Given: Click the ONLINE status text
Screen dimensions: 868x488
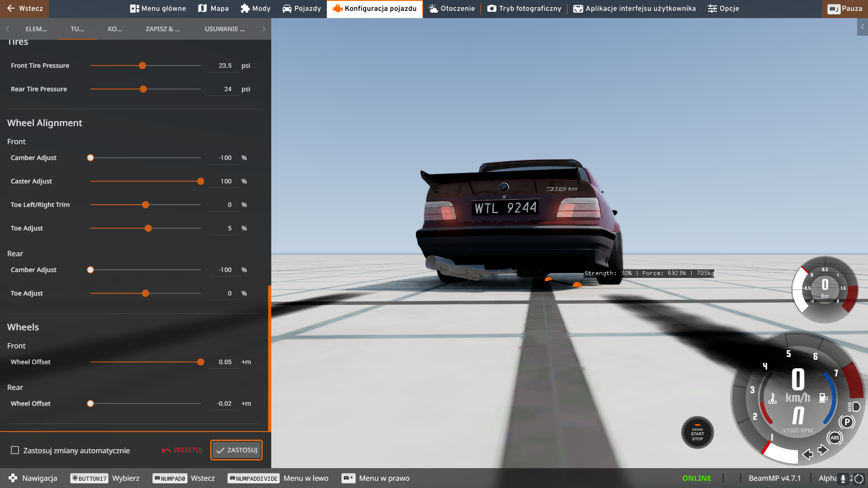Looking at the screenshot, I should (697, 478).
